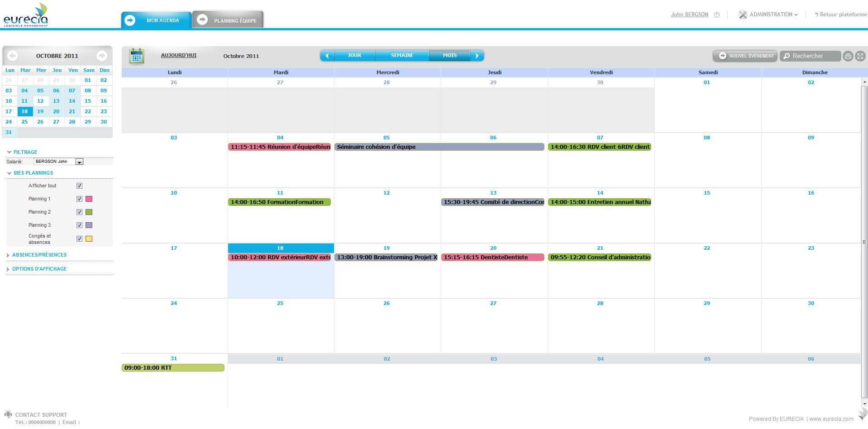This screenshot has width=868, height=429.
Task: Open the Séminaire cohésion d'équipe event
Action: [x=439, y=147]
